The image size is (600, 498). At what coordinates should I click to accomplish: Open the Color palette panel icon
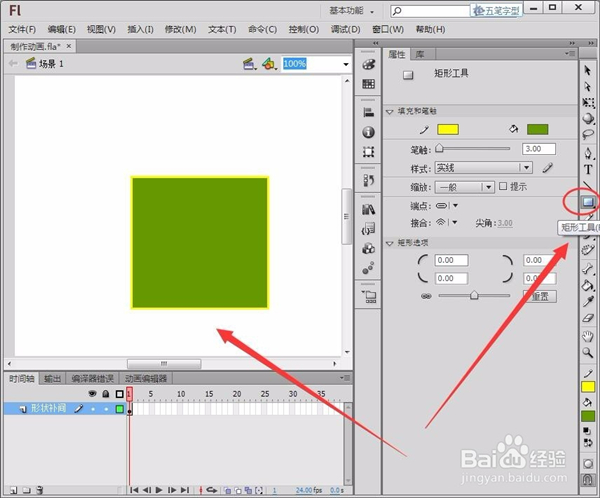click(368, 65)
